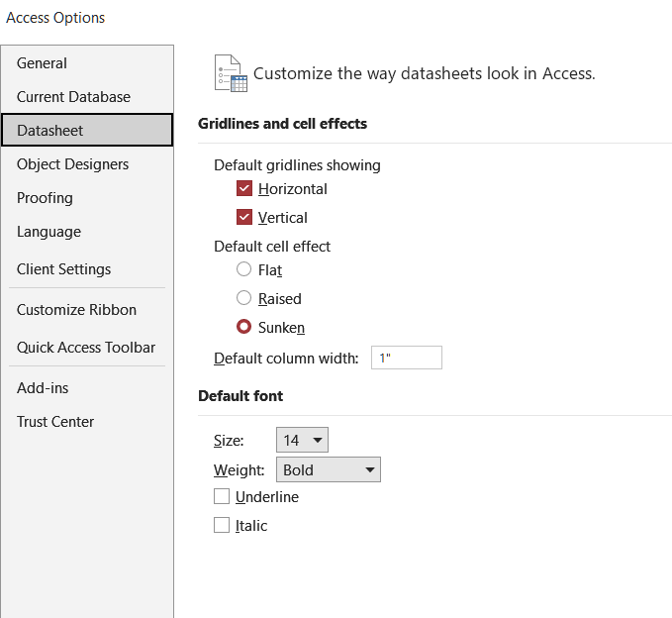The width and height of the screenshot is (672, 618).
Task: Click the Gridlines and cell effects heading
Action: click(282, 124)
